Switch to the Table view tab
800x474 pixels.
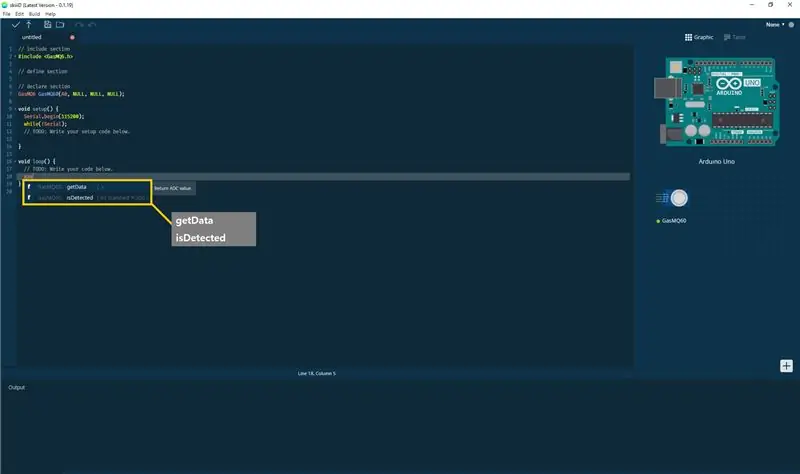coord(735,37)
